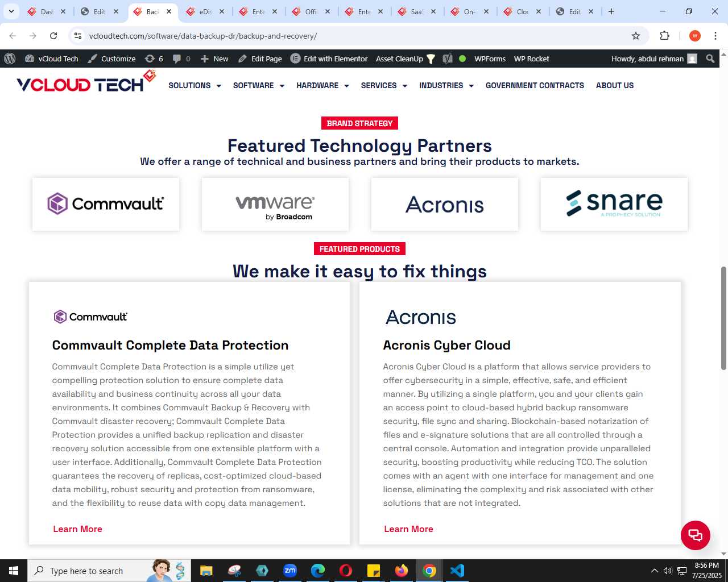Viewport: 728px width, 582px height.
Task: Click the VMware by Broadcom partner card
Action: (275, 204)
